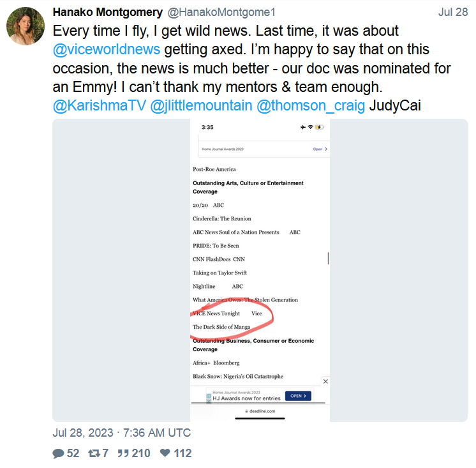This screenshot has width=476, height=468.
Task: Click the chevron next to Open in top banner
Action: pyautogui.click(x=326, y=149)
